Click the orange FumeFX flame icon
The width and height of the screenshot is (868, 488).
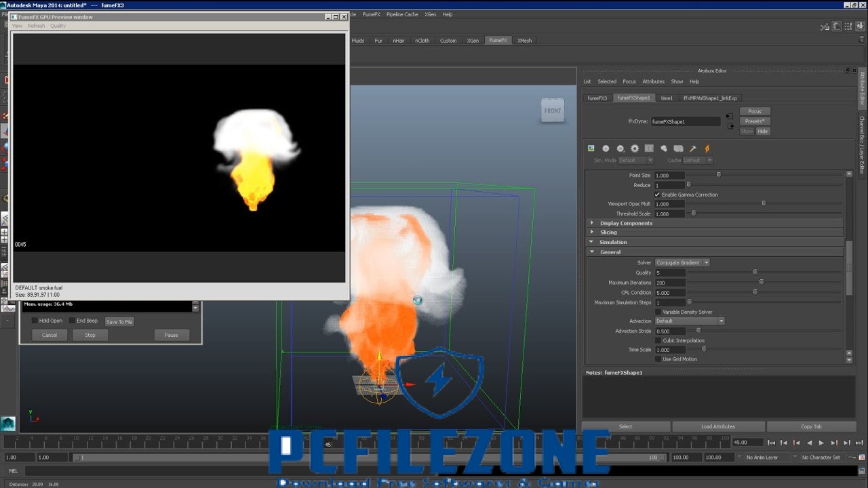[707, 148]
